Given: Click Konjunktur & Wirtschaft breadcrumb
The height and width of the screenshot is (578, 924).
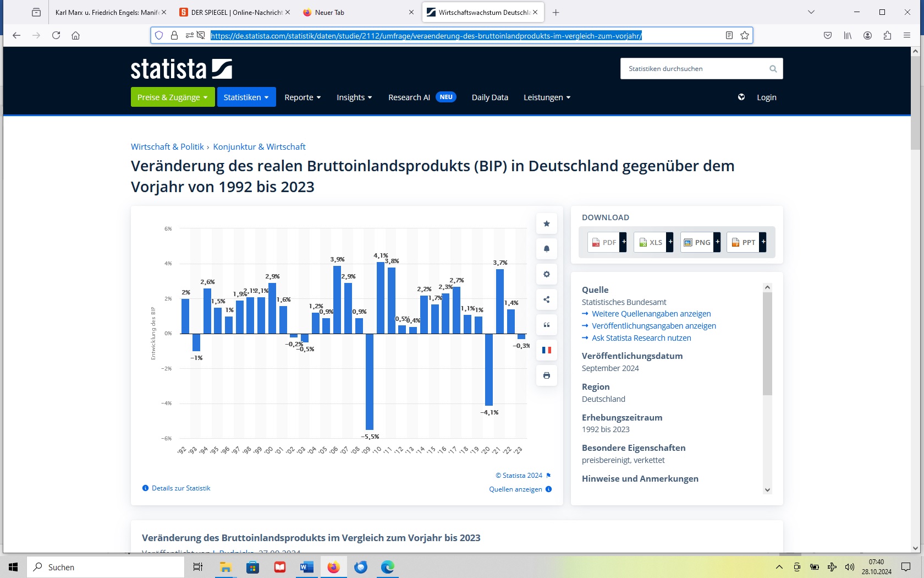Looking at the screenshot, I should [259, 147].
